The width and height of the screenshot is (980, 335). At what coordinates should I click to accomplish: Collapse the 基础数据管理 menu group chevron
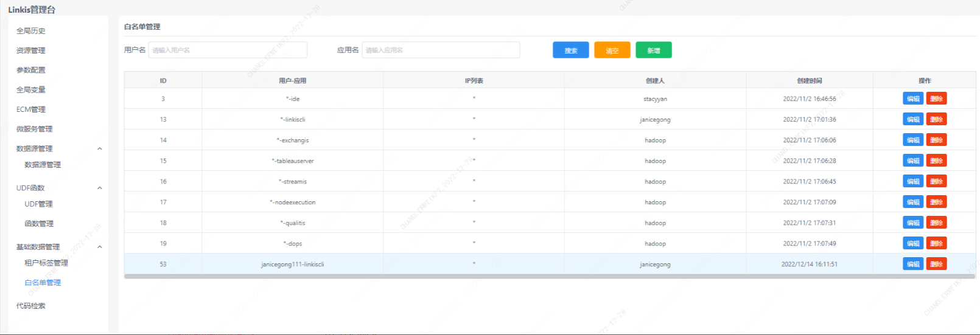[x=100, y=247]
